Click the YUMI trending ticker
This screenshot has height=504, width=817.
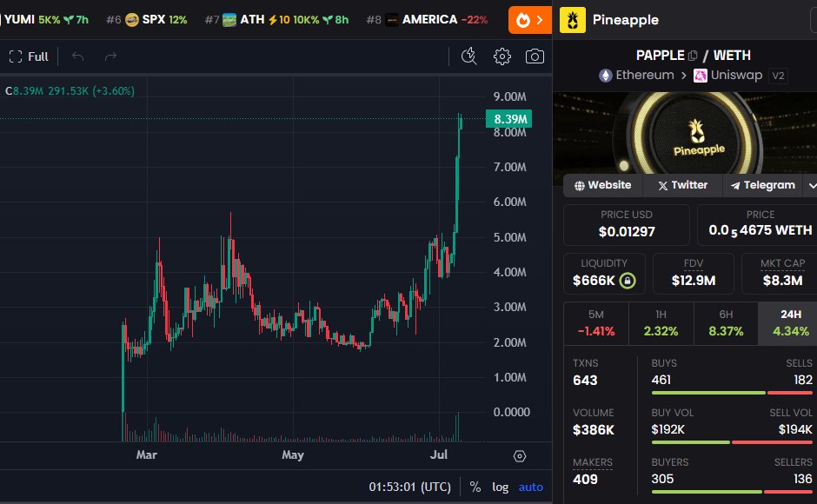47,20
